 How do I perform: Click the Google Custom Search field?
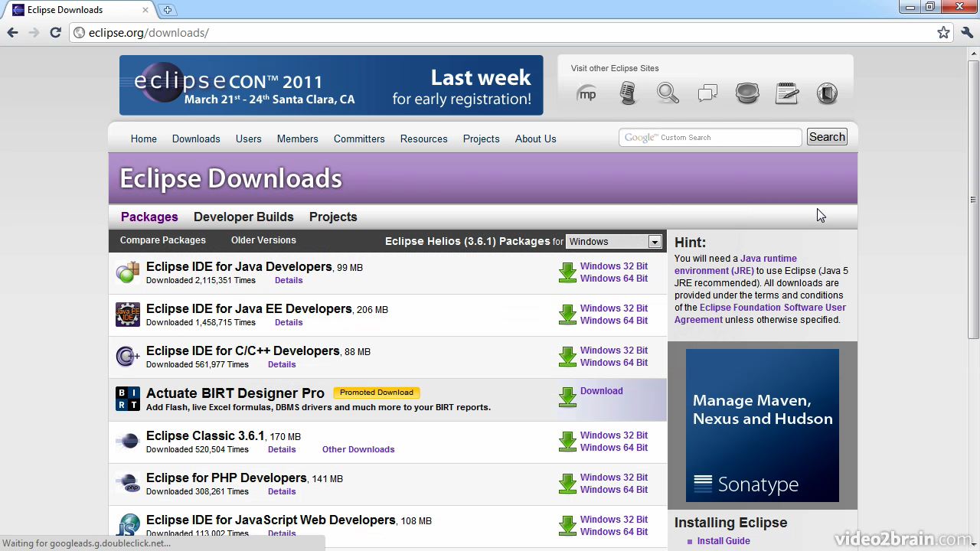tap(710, 138)
